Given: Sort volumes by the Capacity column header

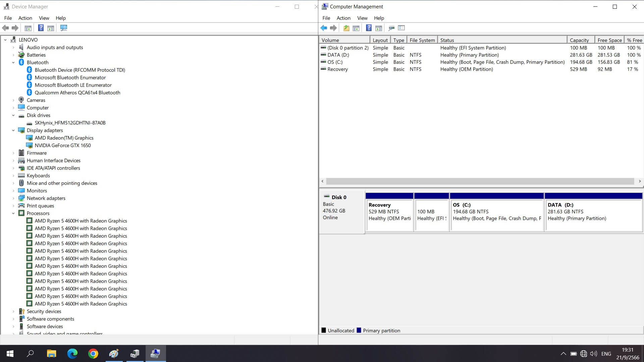Looking at the screenshot, I should click(x=581, y=40).
